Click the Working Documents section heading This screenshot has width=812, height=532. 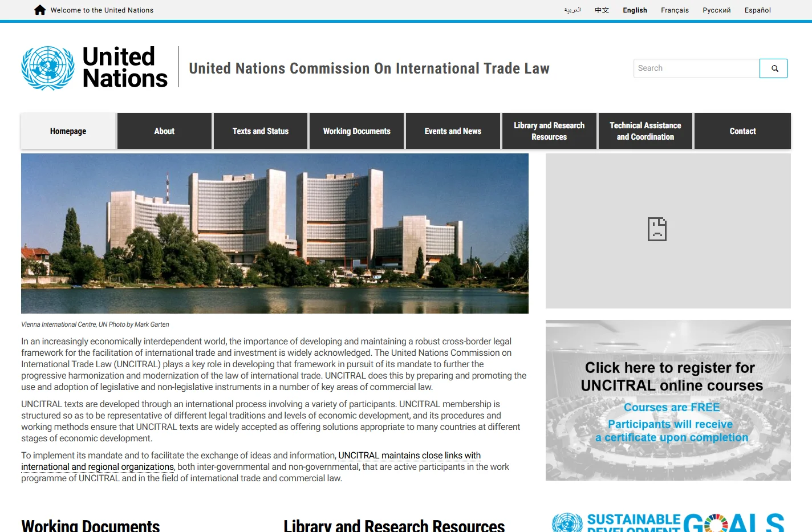tap(91, 525)
